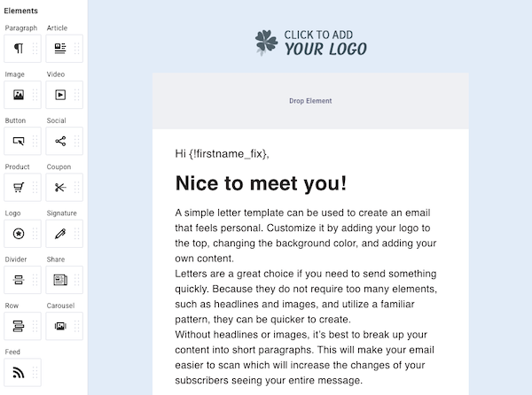This screenshot has width=532, height=395.
Task: Select the Feed RSS element icon
Action: pyautogui.click(x=19, y=372)
